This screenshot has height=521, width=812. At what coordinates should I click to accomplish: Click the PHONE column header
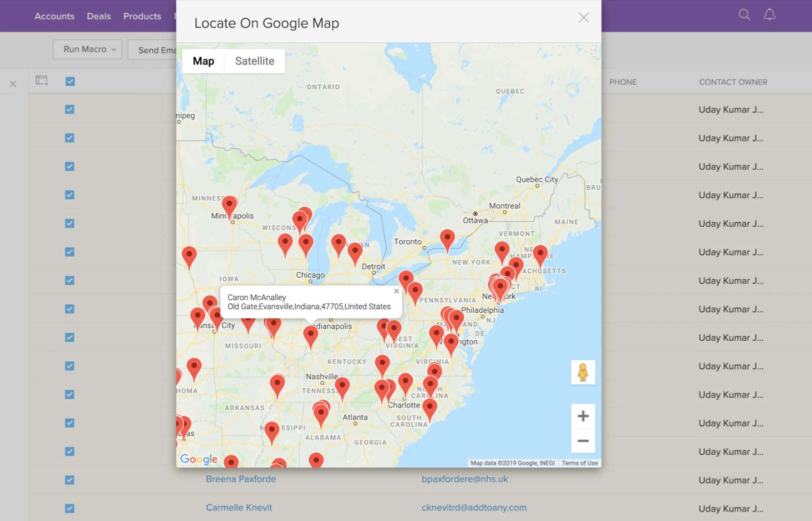click(623, 82)
